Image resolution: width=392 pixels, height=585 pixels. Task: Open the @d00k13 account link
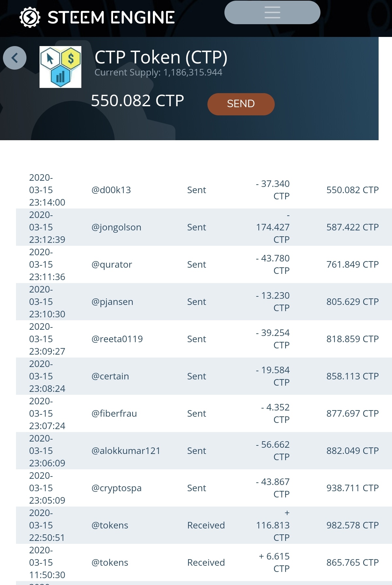(x=111, y=190)
